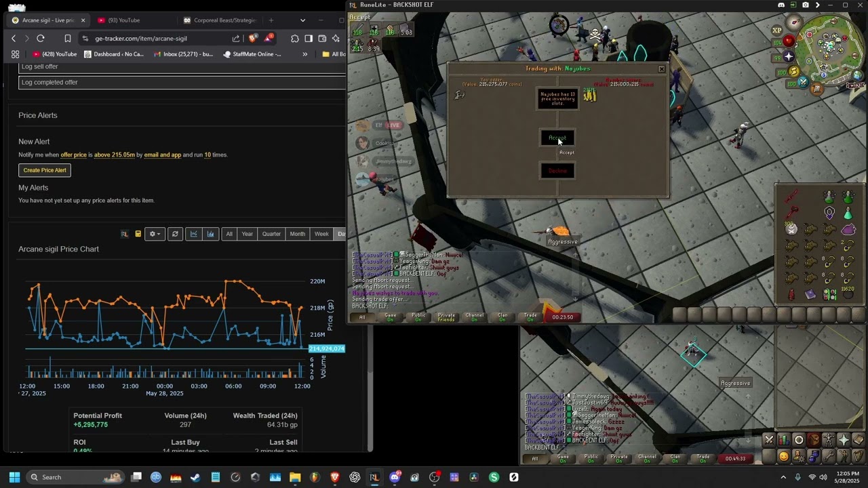This screenshot has height=488, width=868.
Task: Reload the ge-tracker page
Action: click(41, 39)
